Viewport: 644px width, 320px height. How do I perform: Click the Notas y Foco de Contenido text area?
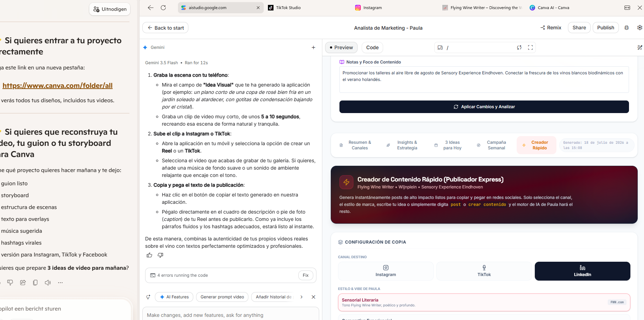coord(484,80)
